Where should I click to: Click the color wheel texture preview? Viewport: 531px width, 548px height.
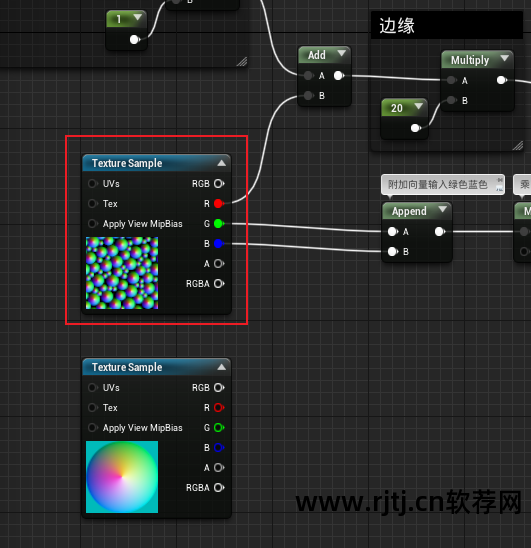[x=122, y=477]
